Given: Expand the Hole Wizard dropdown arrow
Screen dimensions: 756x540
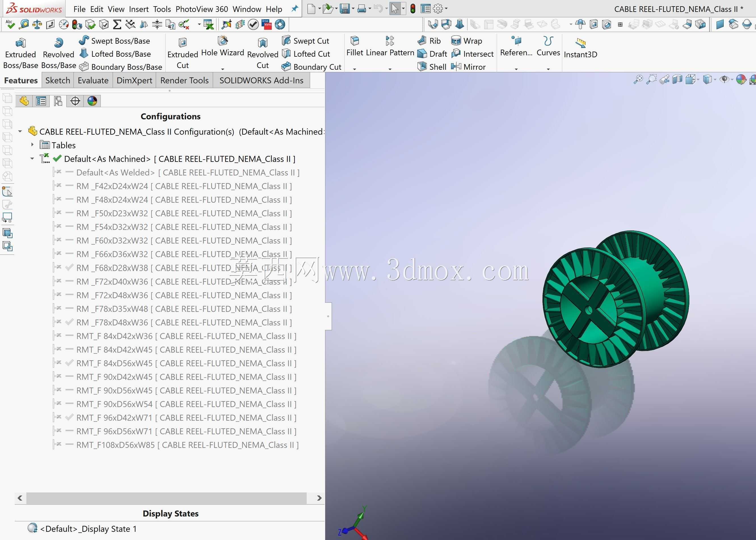Looking at the screenshot, I should (223, 69).
